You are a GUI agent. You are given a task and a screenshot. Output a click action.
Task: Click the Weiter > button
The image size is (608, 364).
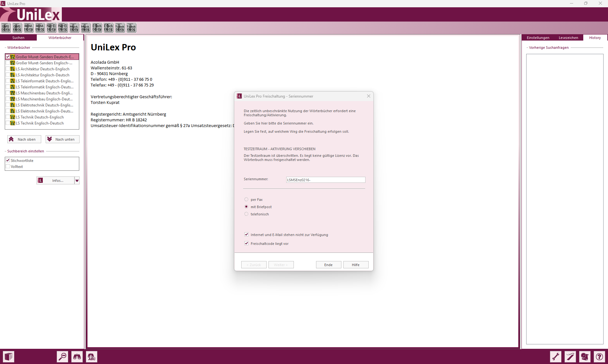click(x=281, y=265)
